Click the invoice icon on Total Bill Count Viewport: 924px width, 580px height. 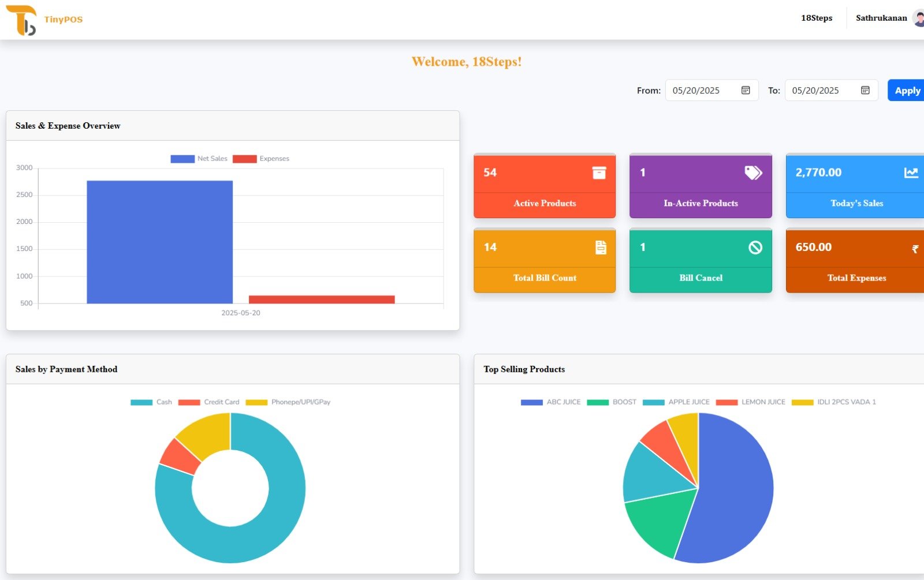click(x=601, y=248)
